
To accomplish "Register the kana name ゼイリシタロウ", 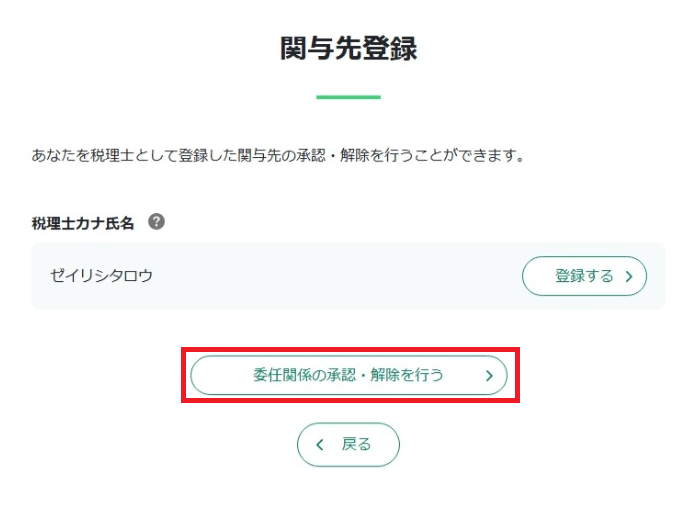I will coord(584,277).
